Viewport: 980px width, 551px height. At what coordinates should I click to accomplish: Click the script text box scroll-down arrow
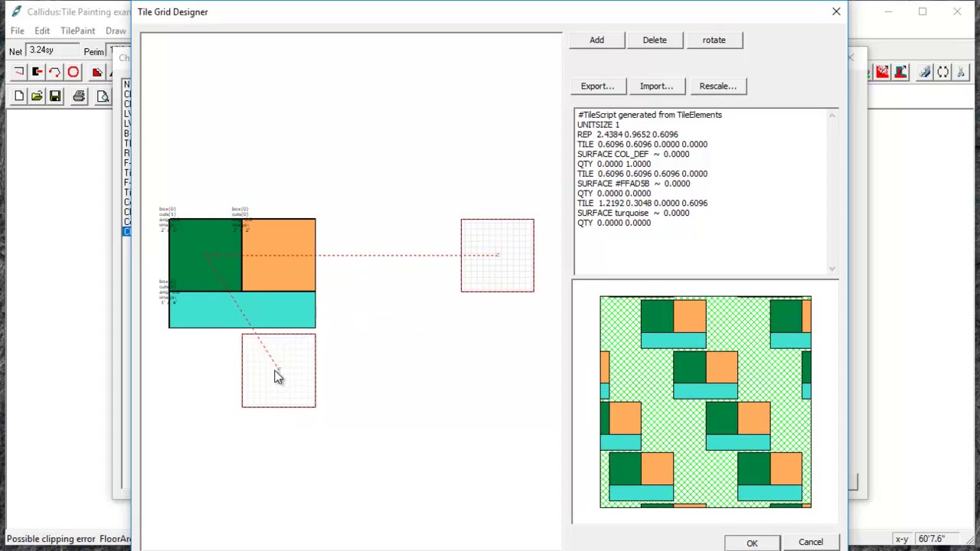click(832, 269)
